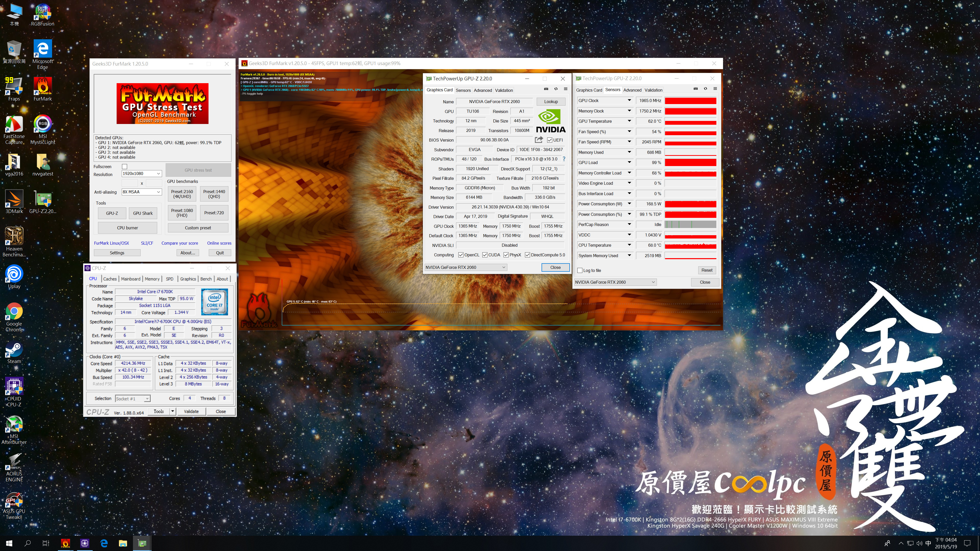
Task: Click the Validate button in CPU-Z
Action: pyautogui.click(x=191, y=411)
